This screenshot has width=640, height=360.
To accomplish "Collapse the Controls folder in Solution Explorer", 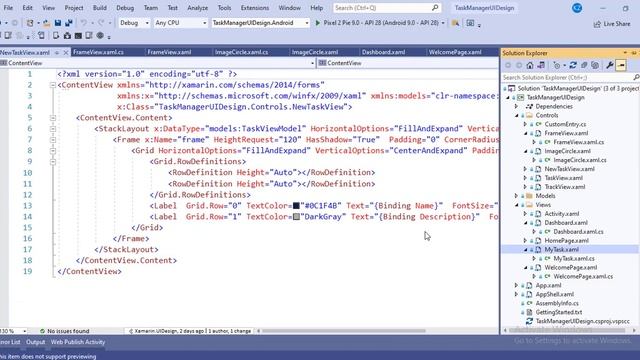I will [x=517, y=116].
